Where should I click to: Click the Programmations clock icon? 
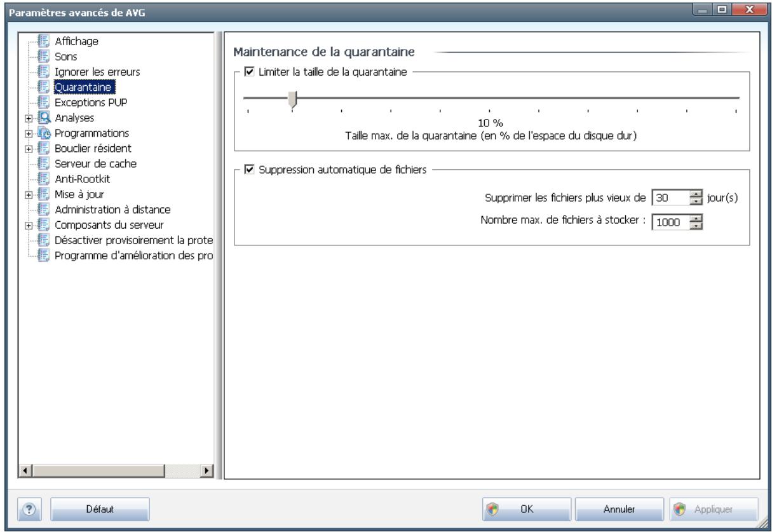[x=43, y=133]
